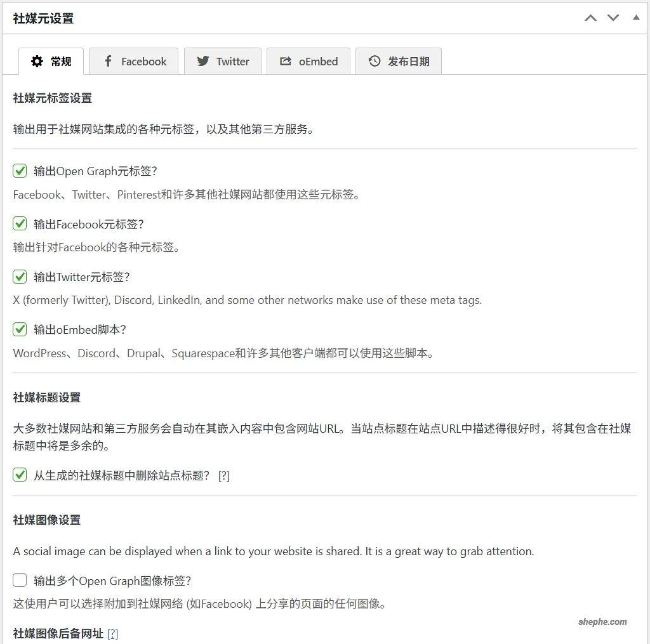Disable the 输出oEmbed脚本 checkbox
Image resolution: width=650 pixels, height=644 pixels.
(x=19, y=329)
